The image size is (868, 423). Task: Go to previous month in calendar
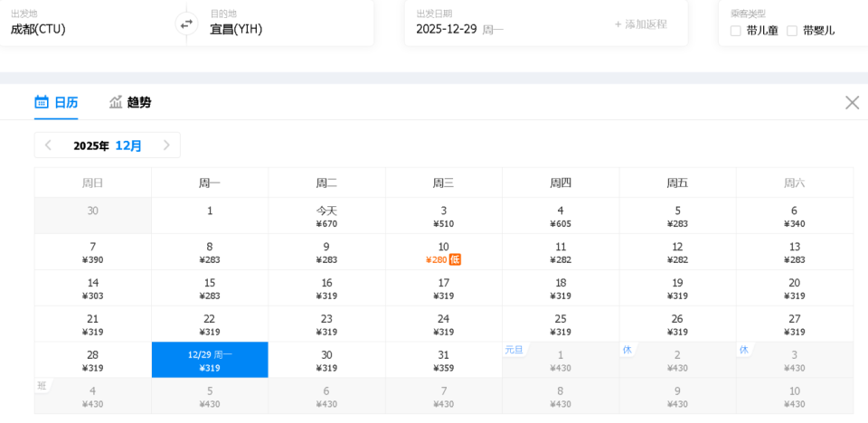click(x=49, y=146)
